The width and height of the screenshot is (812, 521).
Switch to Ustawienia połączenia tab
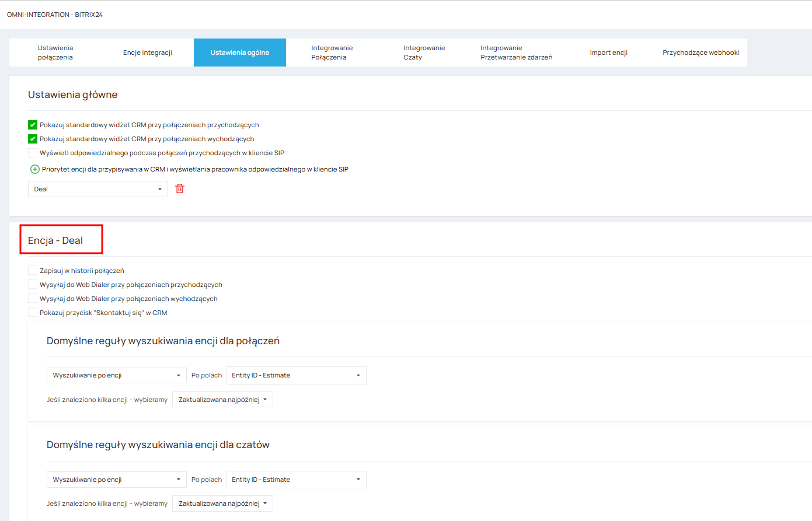click(x=55, y=53)
